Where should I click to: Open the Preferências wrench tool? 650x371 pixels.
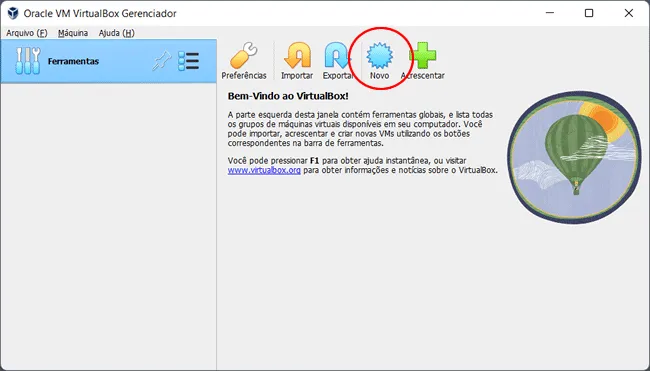coord(244,61)
